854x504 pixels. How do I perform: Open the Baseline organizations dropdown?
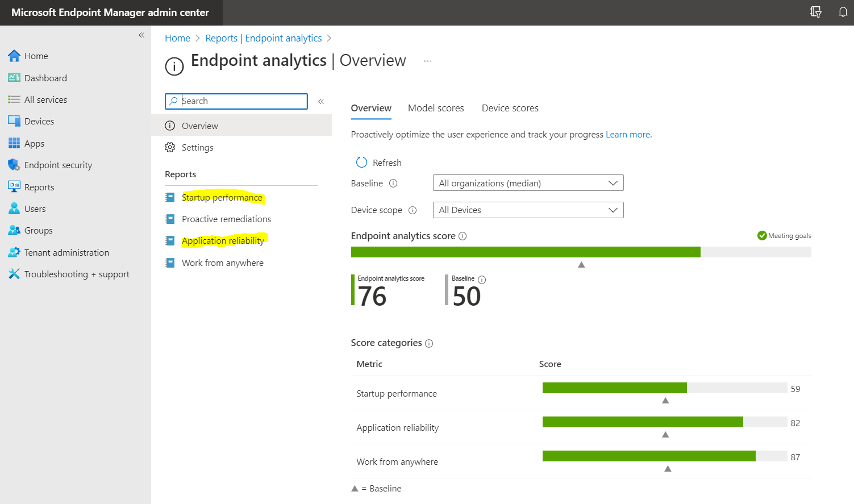pyautogui.click(x=527, y=182)
